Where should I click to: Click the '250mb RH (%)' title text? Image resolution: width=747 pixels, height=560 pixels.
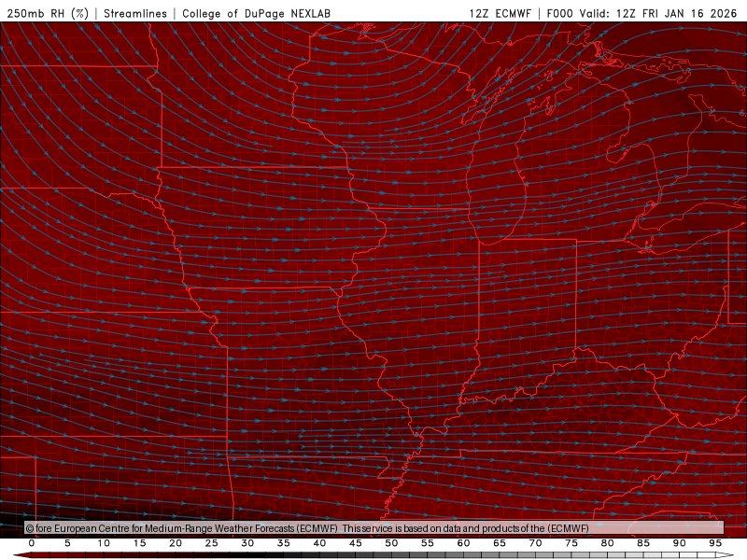point(48,13)
